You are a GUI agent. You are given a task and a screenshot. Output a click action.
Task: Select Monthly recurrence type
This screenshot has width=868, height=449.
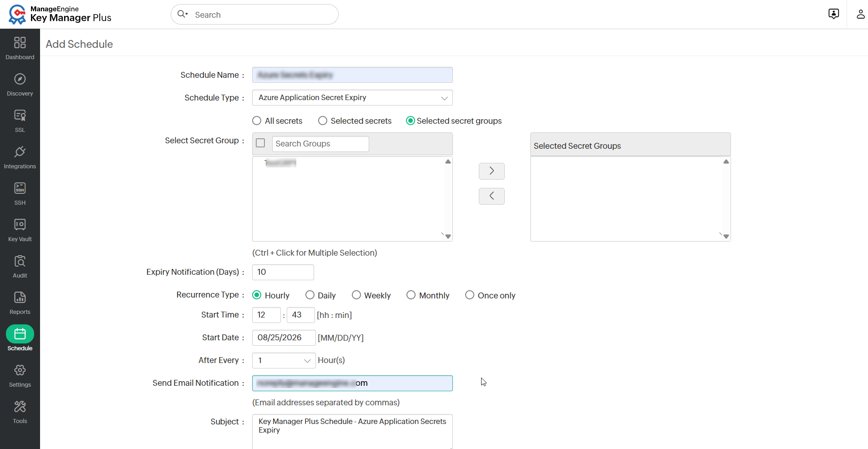pyautogui.click(x=411, y=295)
